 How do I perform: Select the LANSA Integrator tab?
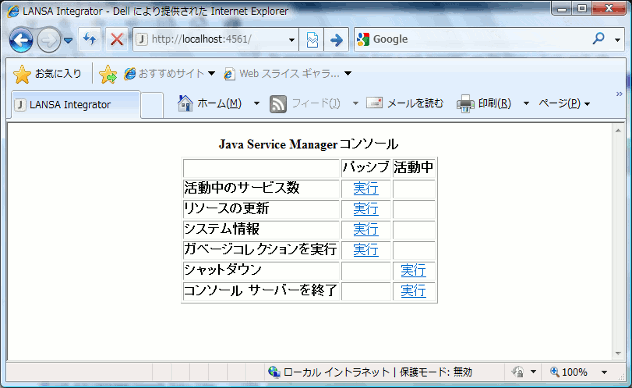(76, 105)
